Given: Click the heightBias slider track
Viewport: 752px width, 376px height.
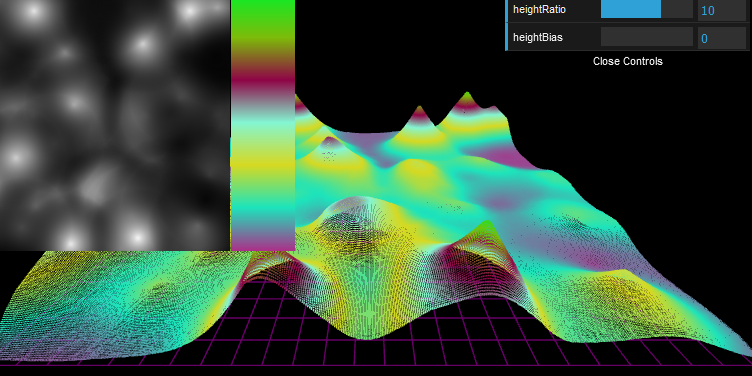Looking at the screenshot, I should [x=646, y=37].
